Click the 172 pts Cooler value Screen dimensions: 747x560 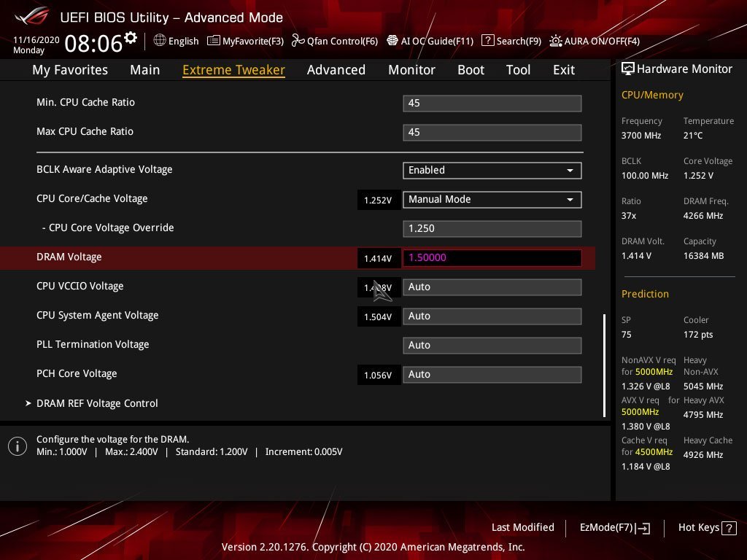click(698, 334)
